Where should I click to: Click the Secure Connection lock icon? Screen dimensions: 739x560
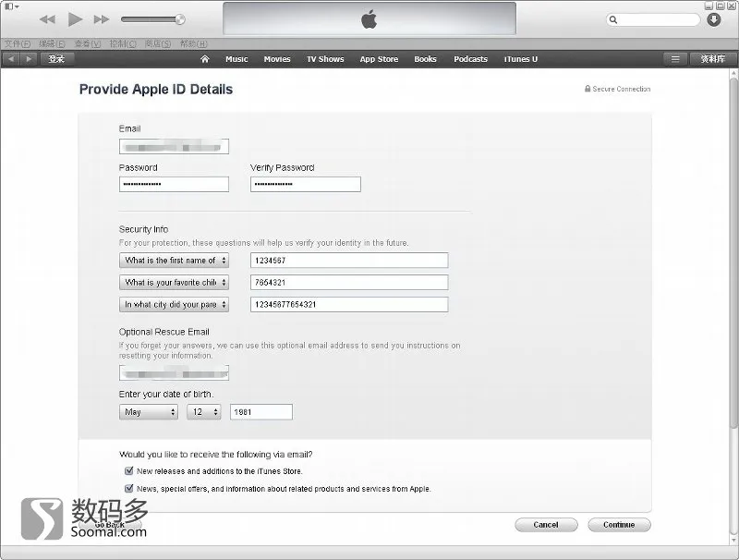(x=588, y=89)
